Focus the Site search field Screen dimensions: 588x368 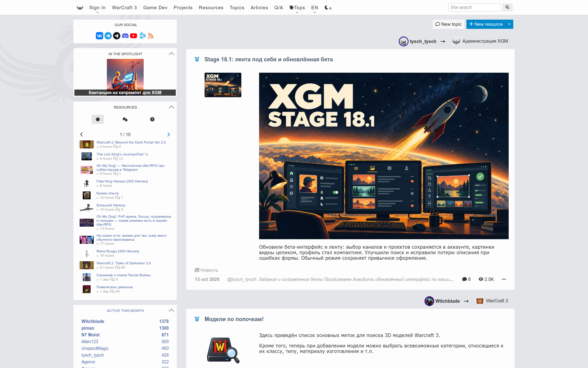point(474,7)
